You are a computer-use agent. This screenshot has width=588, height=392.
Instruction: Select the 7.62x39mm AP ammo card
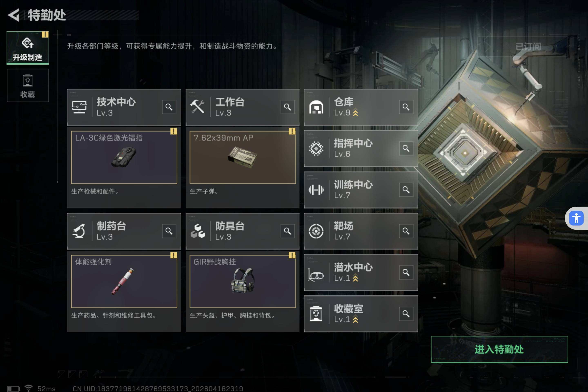pos(243,157)
